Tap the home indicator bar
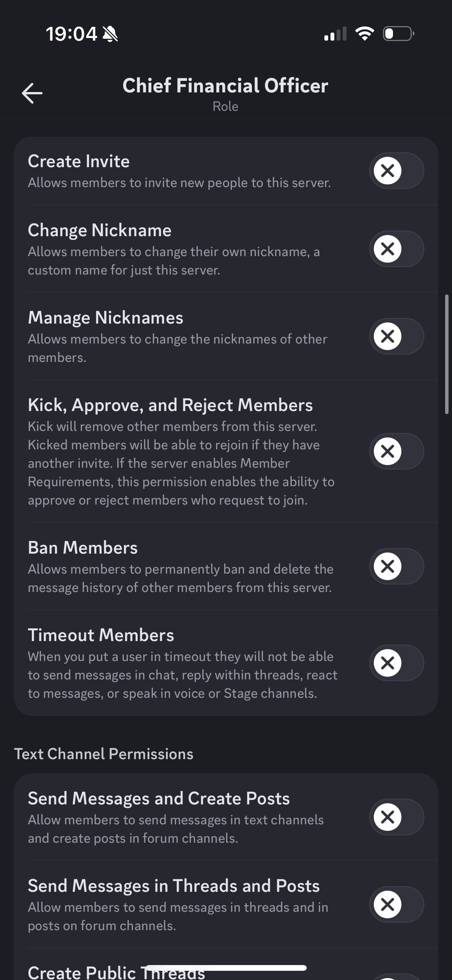 [x=226, y=968]
